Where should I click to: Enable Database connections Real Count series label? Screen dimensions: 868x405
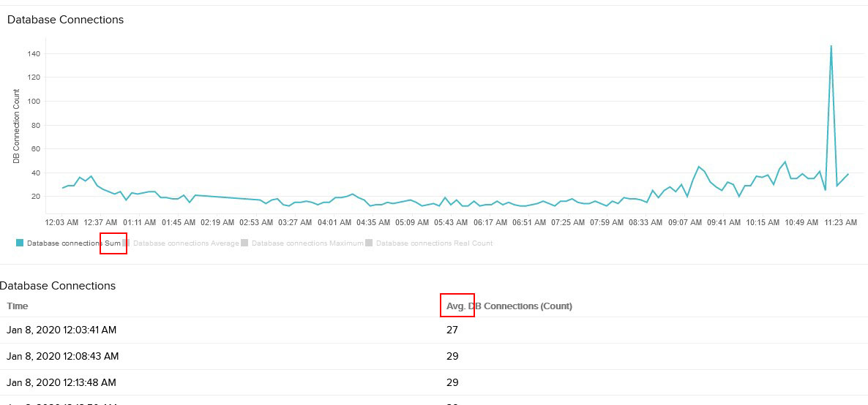point(434,243)
